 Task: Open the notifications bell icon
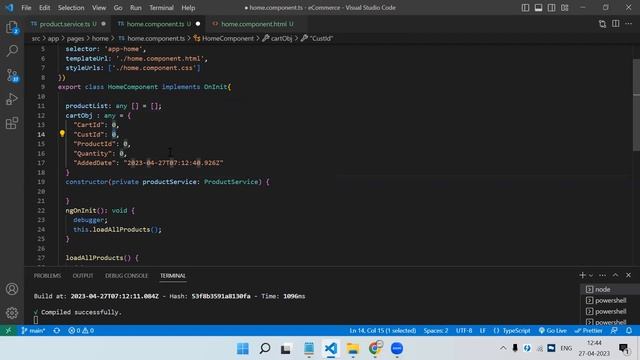click(629, 330)
